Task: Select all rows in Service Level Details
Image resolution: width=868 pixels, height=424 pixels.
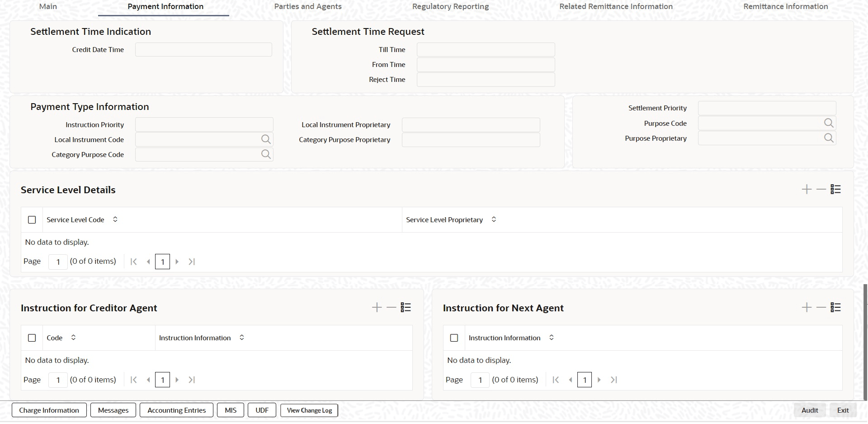Action: (x=32, y=220)
